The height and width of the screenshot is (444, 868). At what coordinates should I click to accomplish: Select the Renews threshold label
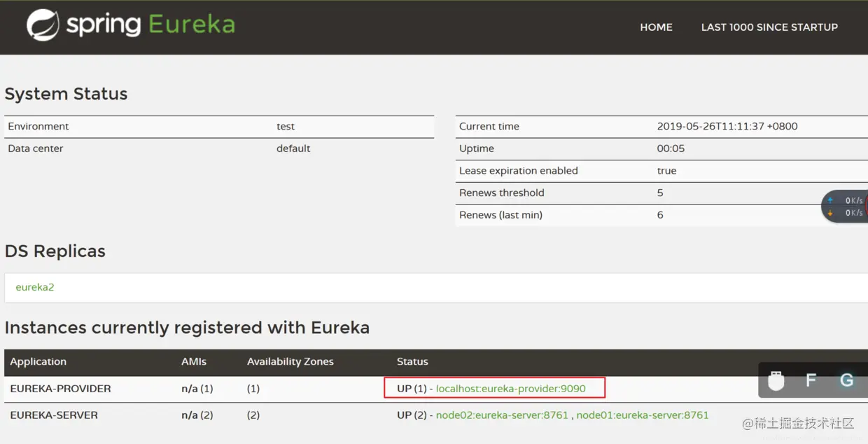coord(502,193)
